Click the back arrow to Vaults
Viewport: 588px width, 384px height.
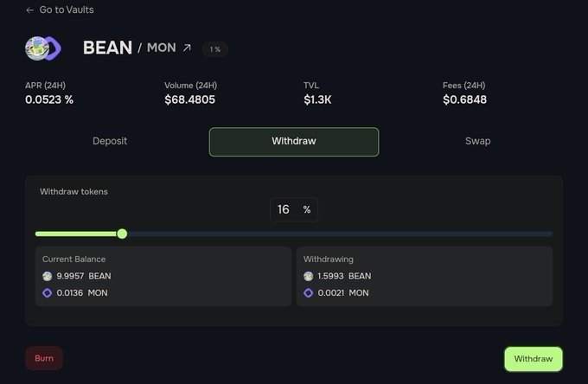(30, 10)
